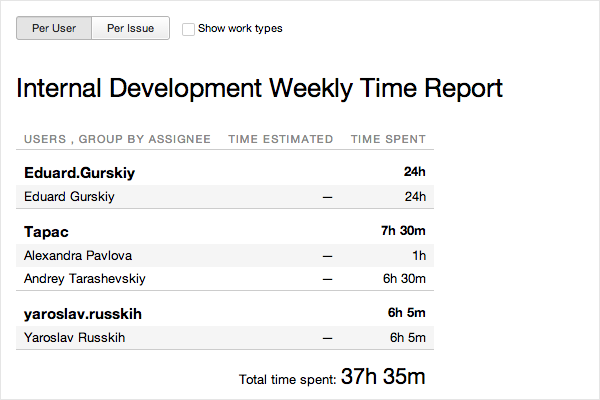Select the Yaroslav Russkih user row

[225, 338]
